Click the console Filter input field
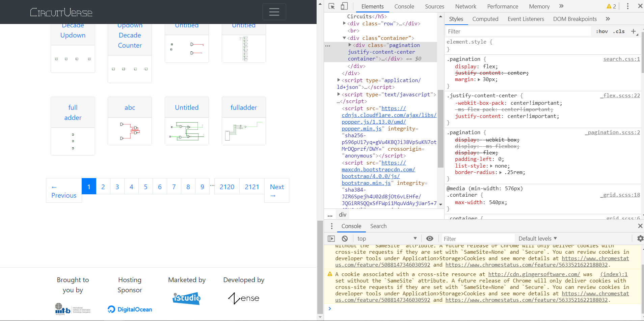644x321 pixels. coord(478,239)
